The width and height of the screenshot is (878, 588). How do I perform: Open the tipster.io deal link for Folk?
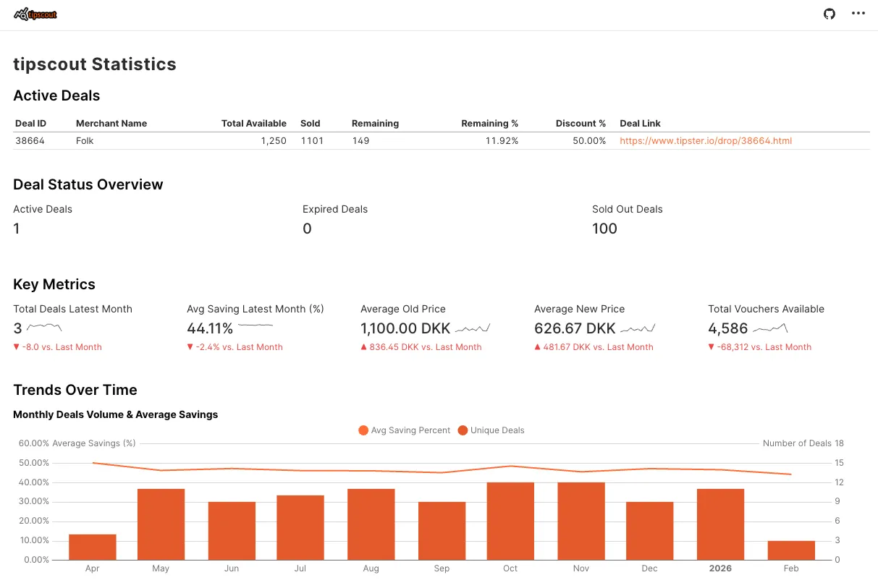705,140
